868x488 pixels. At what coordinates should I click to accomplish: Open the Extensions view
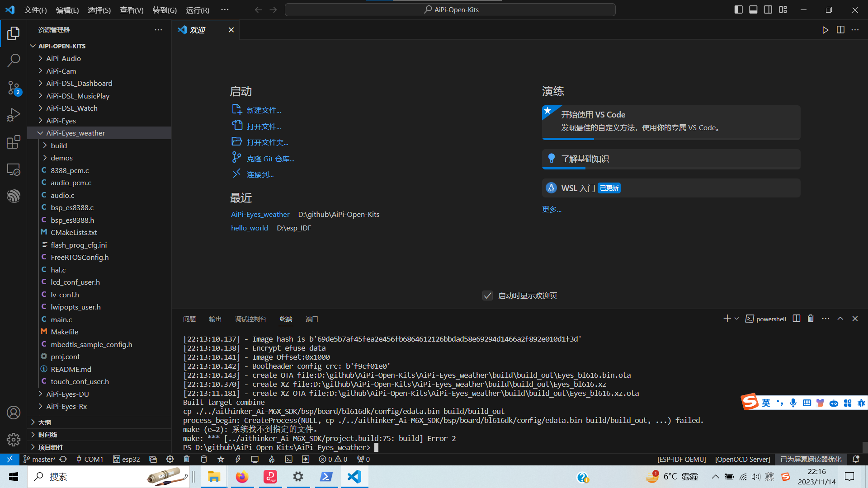pyautogui.click(x=14, y=142)
